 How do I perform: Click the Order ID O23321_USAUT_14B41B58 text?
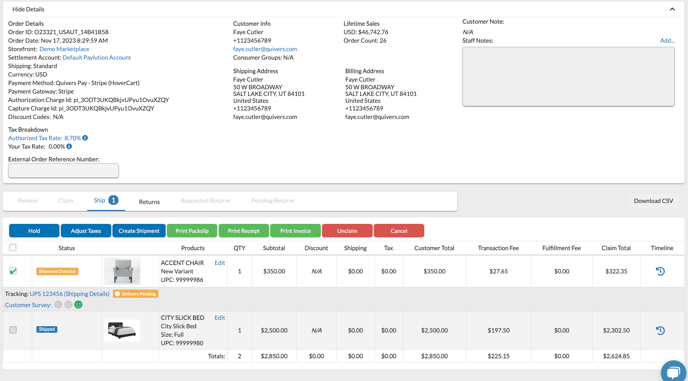pos(58,32)
